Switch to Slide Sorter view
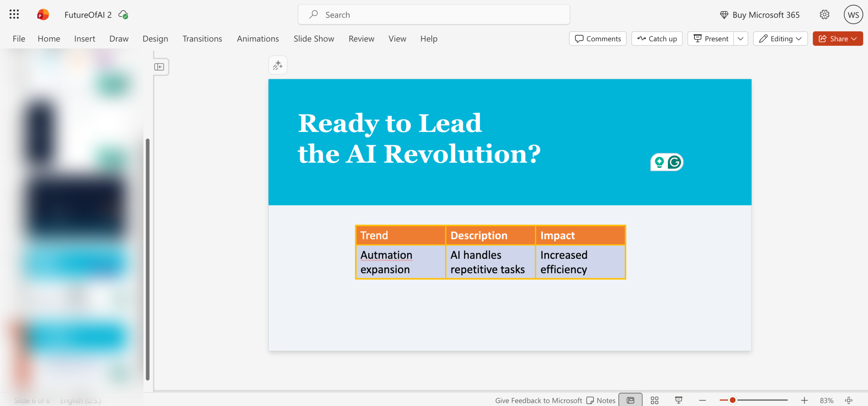Screen dimensions: 868x406 tap(654, 400)
